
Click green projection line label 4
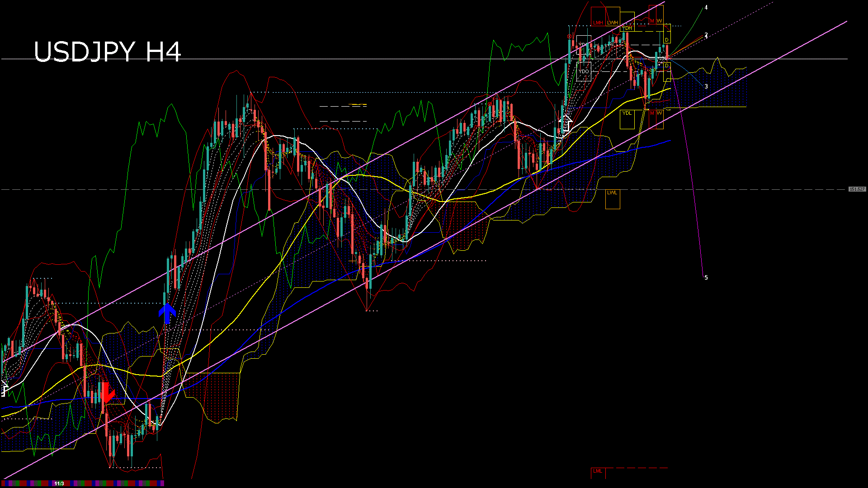click(706, 8)
